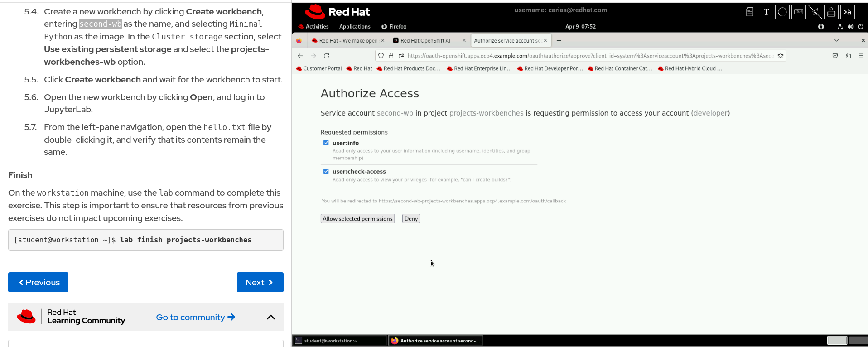This screenshot has width=868, height=347.
Task: Open the Red Hat Enterprise Linux bookmark
Action: [x=479, y=68]
